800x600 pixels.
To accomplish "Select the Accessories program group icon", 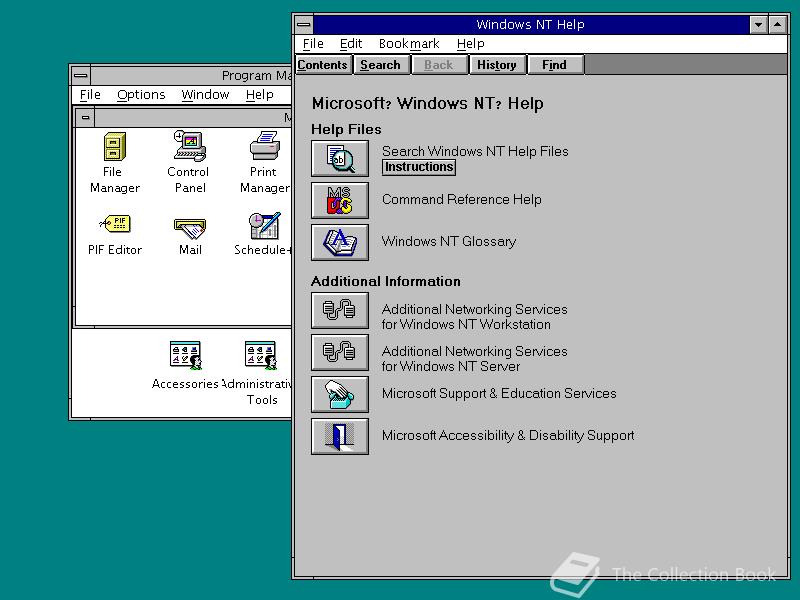I will [x=186, y=355].
